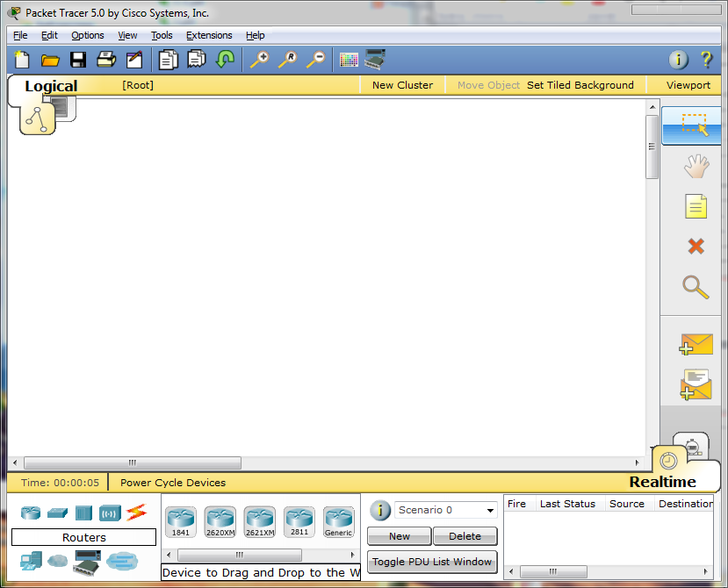Image resolution: width=728 pixels, height=588 pixels.
Task: Open the Activity Wizard icon
Action: click(134, 60)
